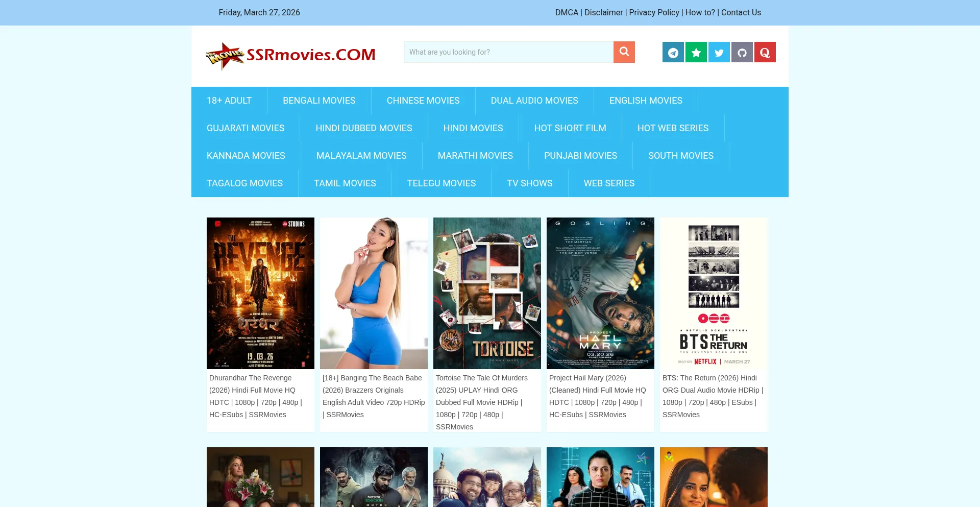Open the BTS: The Return (2026) title link
The height and width of the screenshot is (507, 980).
click(713, 396)
